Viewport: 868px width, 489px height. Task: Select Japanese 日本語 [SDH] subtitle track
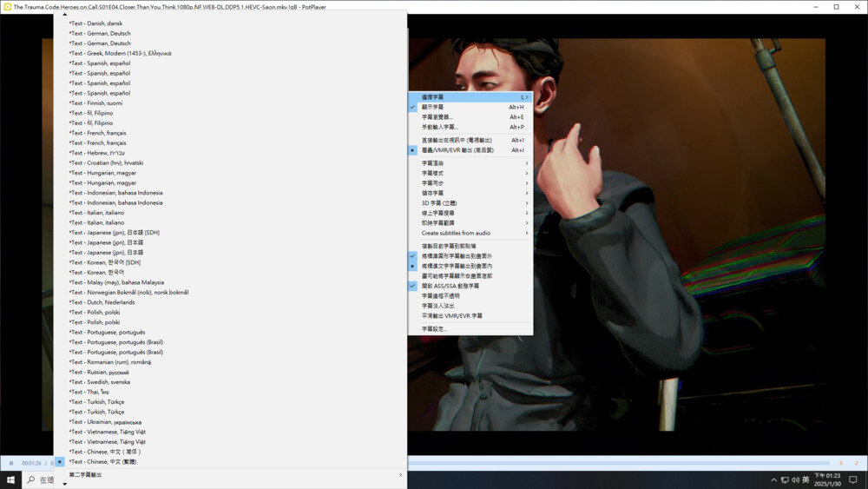pos(114,233)
